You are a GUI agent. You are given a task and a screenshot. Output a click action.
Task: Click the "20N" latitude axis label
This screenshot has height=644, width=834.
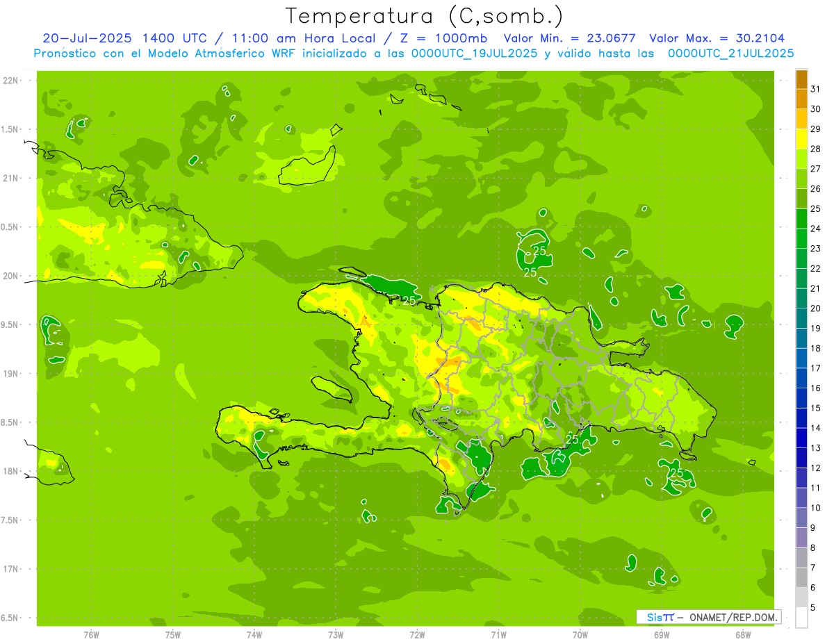point(10,276)
